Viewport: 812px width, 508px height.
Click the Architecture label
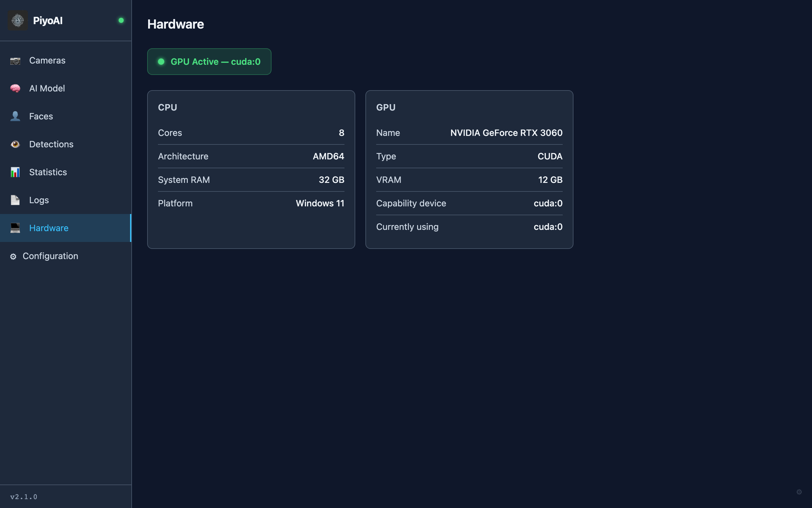[x=183, y=156]
